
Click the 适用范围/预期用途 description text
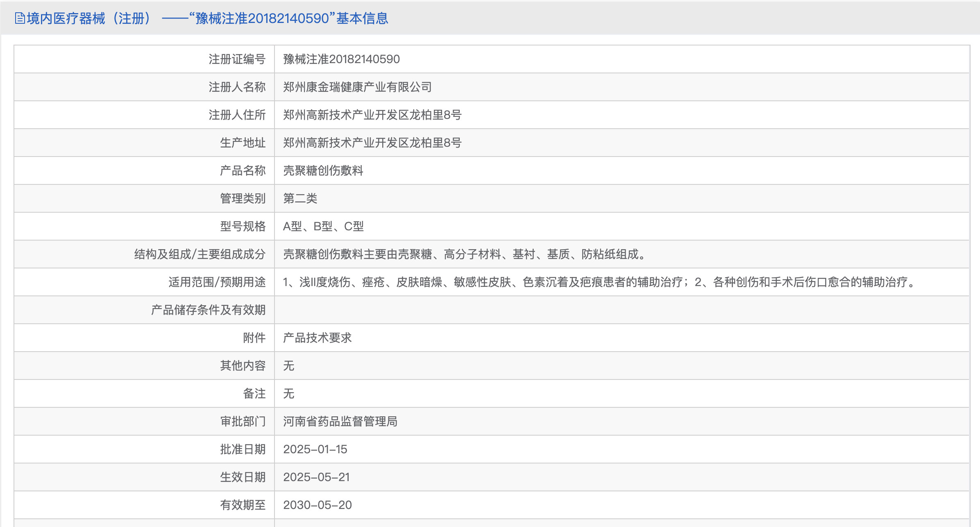tap(600, 282)
